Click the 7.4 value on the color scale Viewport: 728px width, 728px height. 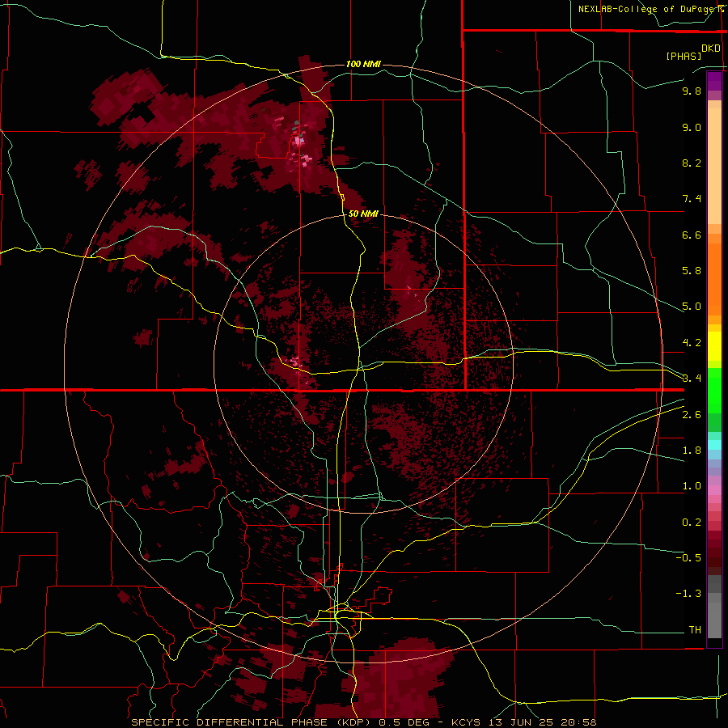pos(692,199)
